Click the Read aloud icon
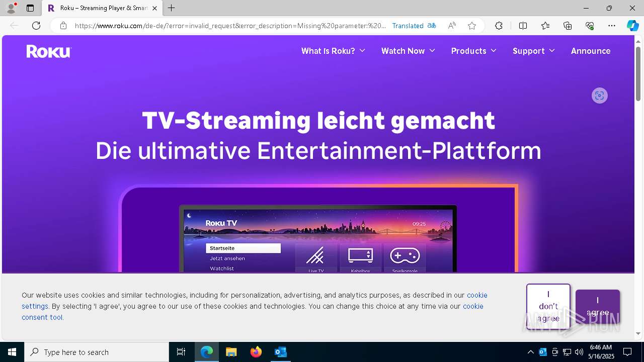This screenshot has width=644, height=362. (452, 26)
